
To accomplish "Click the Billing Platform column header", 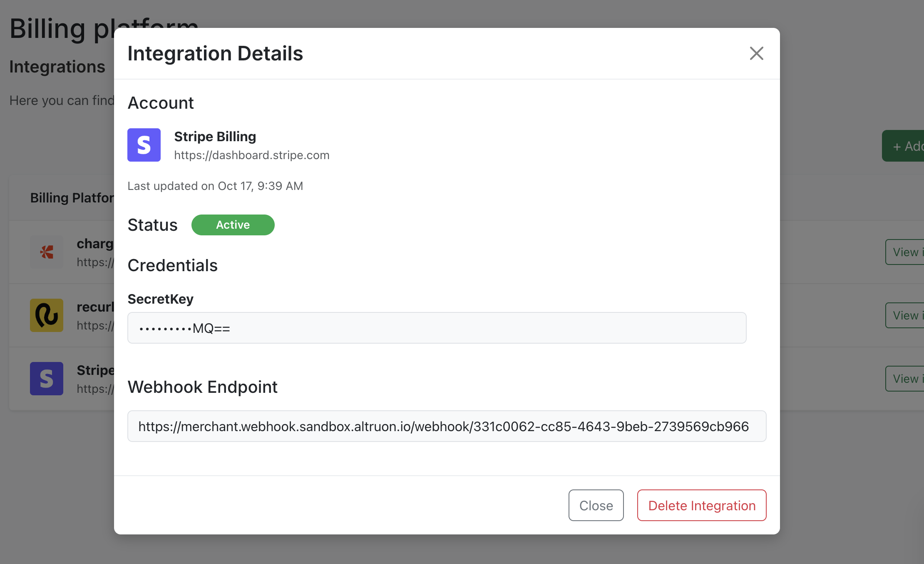I will point(72,198).
